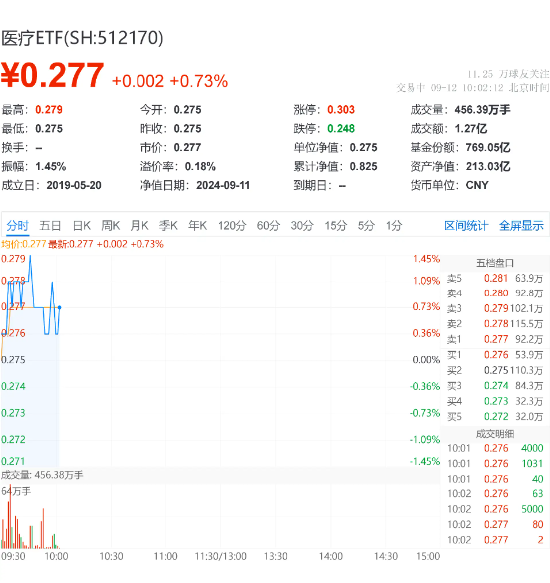550x583 pixels.
Task: Click the 10:30 time axis label
Action: pyautogui.click(x=111, y=556)
